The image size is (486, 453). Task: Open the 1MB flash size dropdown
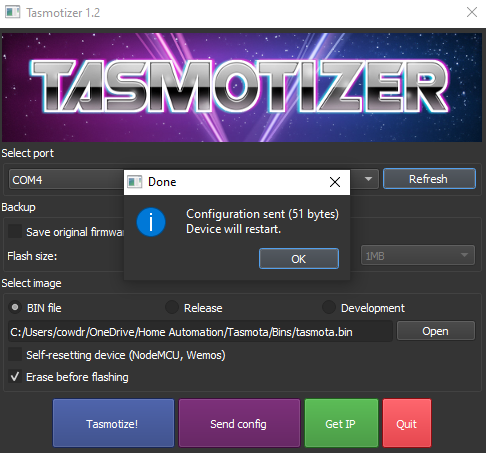(x=418, y=256)
